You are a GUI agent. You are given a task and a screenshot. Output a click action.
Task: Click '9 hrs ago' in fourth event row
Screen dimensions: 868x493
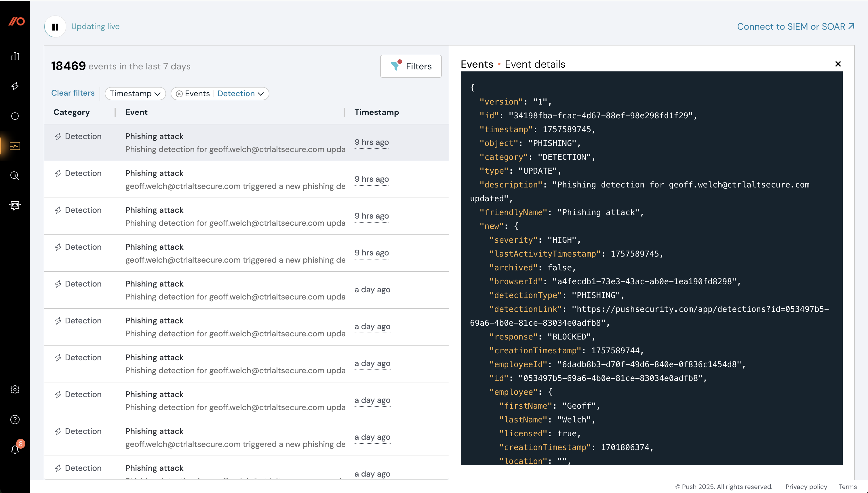(x=372, y=253)
